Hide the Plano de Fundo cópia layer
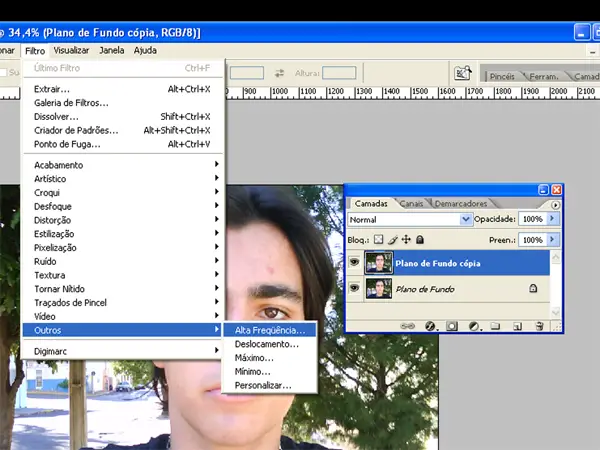 pyautogui.click(x=353, y=263)
